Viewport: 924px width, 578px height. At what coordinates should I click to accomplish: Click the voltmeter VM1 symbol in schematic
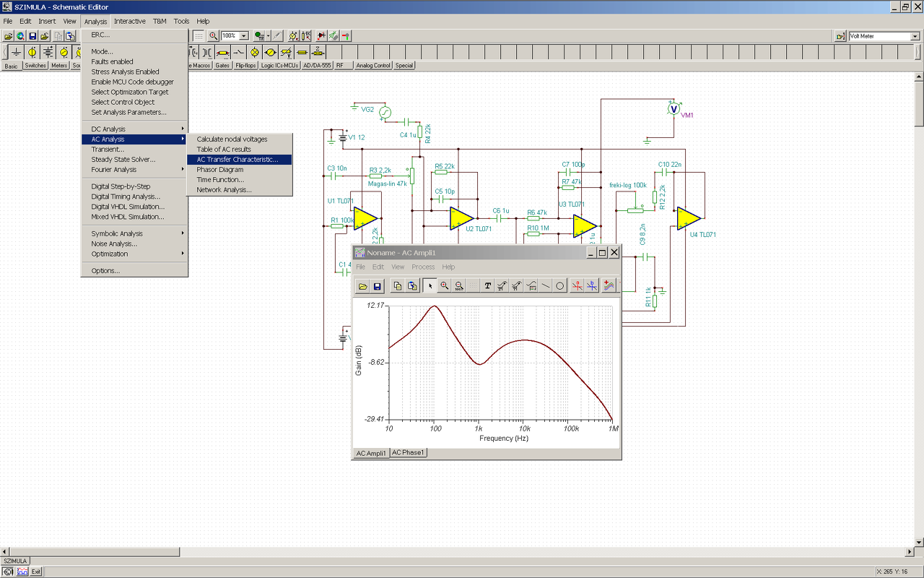[x=674, y=109]
